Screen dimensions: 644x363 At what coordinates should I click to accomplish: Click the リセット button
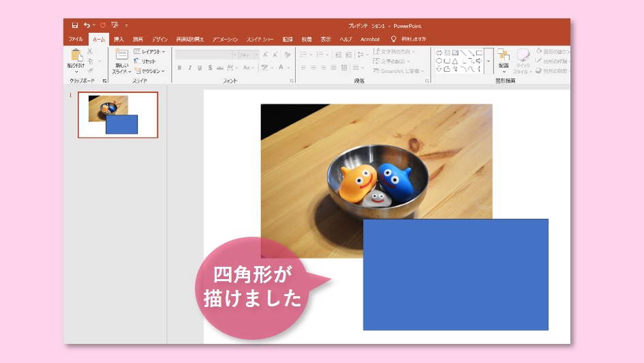[144, 61]
